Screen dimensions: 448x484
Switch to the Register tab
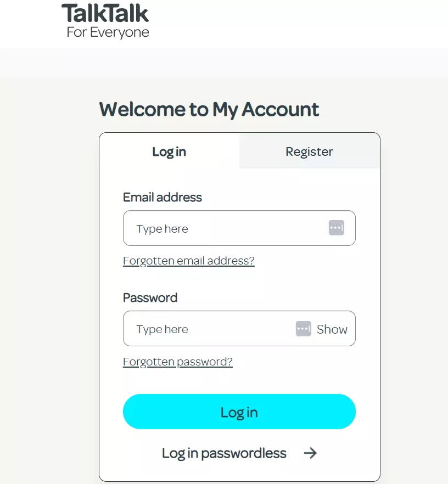309,151
